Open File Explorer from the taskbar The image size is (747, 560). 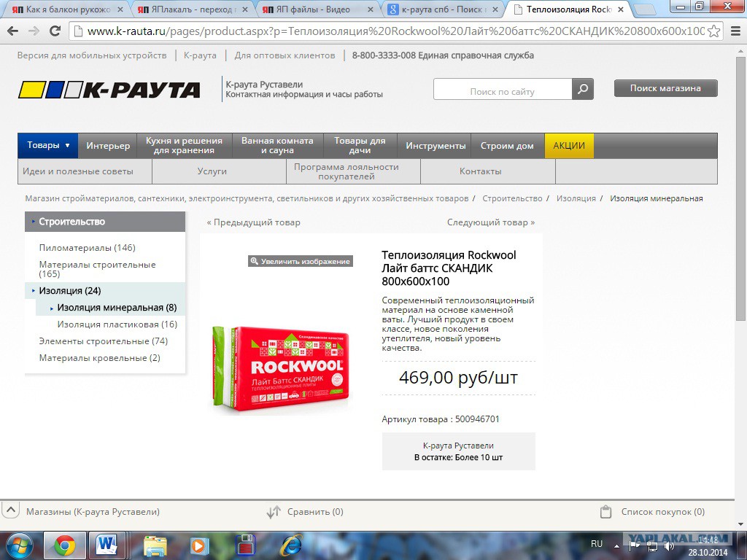pyautogui.click(x=155, y=545)
